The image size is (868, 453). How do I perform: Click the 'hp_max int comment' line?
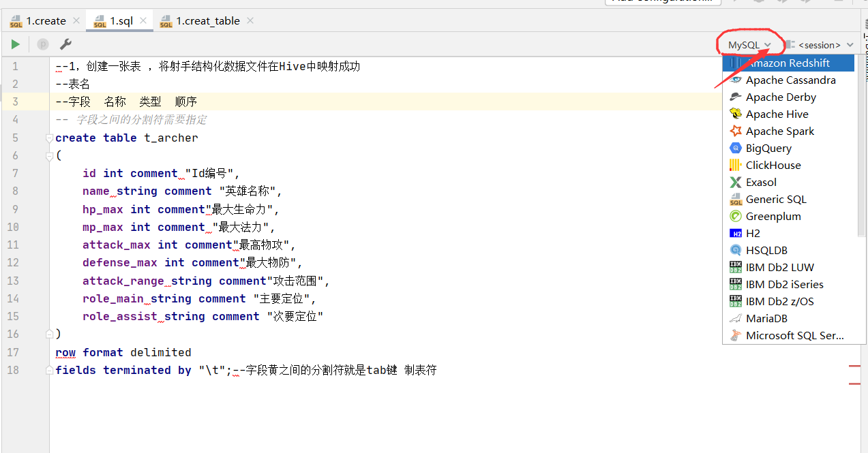point(181,209)
